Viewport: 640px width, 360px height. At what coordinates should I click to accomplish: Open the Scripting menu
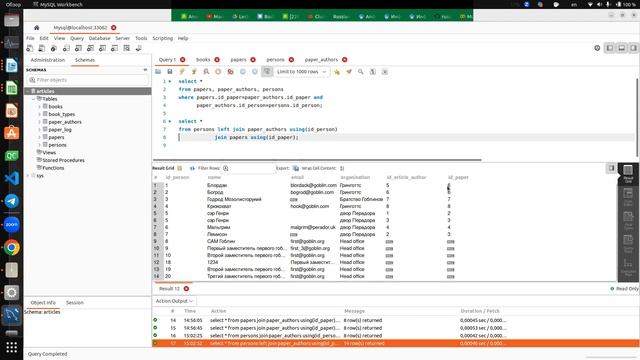pyautogui.click(x=162, y=38)
